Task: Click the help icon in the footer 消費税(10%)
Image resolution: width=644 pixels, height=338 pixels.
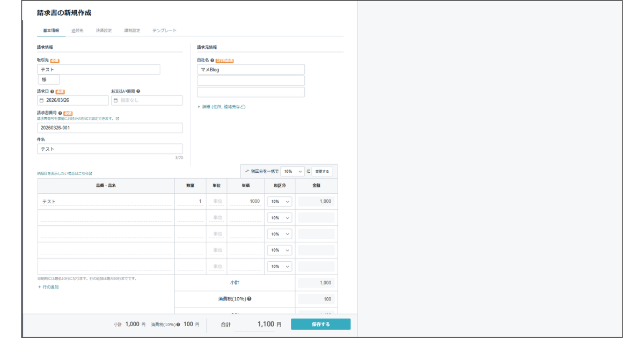Action: (178, 325)
